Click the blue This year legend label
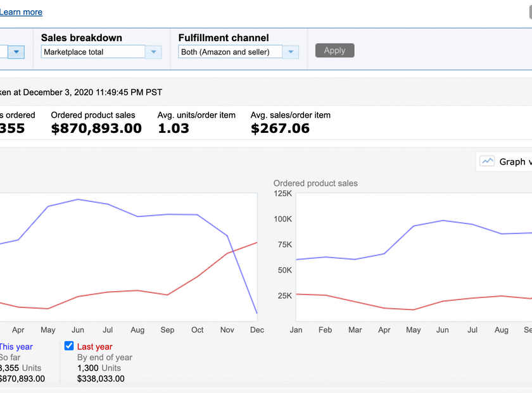This screenshot has width=532, height=393. tap(16, 347)
